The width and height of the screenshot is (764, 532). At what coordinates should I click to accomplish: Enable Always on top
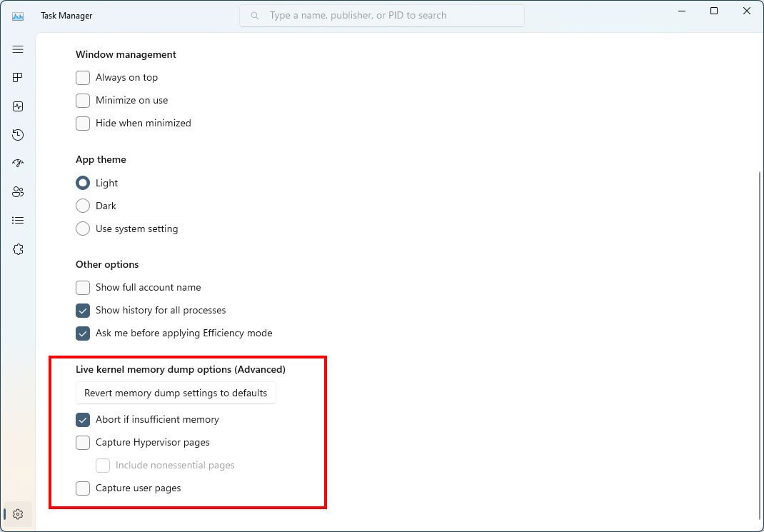click(x=82, y=77)
